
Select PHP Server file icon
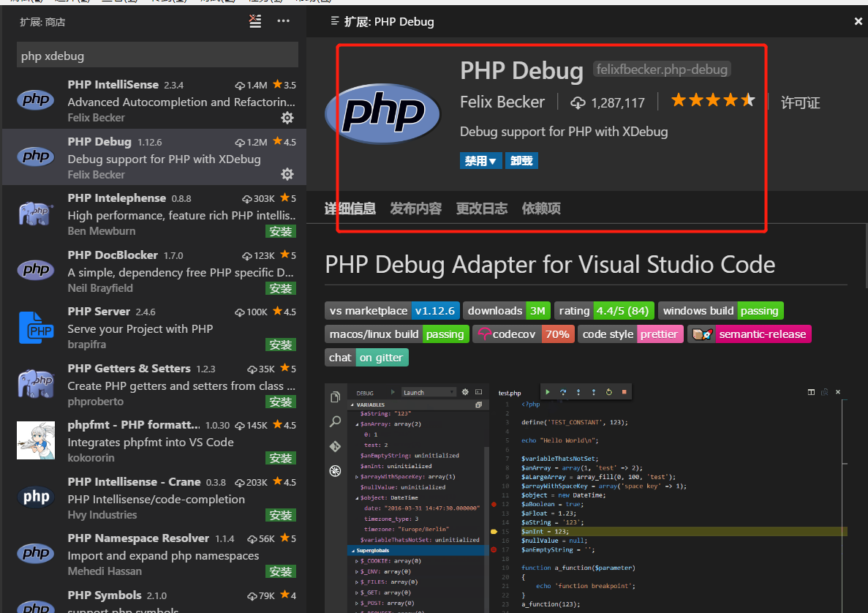pos(36,327)
